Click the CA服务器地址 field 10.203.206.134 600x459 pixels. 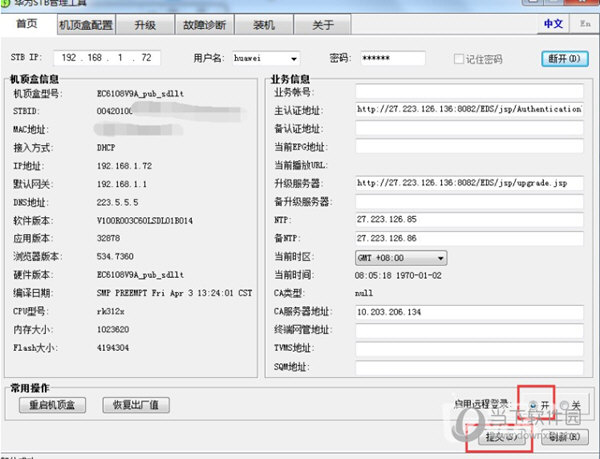pos(469,312)
